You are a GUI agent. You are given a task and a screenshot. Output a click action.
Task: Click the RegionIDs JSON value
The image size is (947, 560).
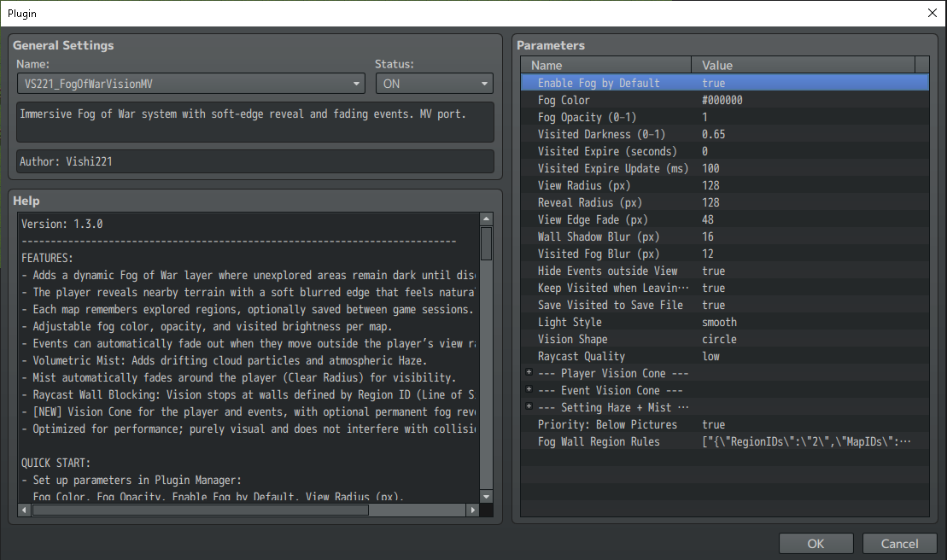point(806,441)
